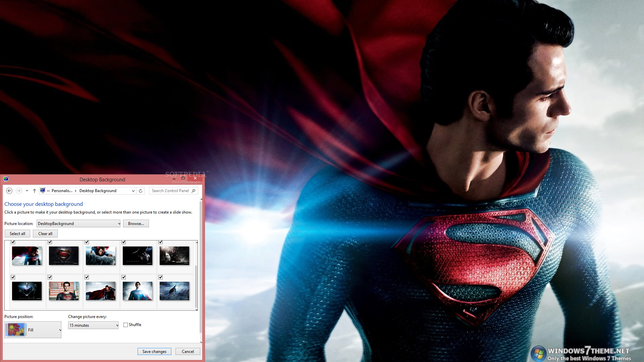This screenshot has height=362, width=644.
Task: Uncheck the blue sky Superman wallpaper checkbox
Action: [x=124, y=277]
